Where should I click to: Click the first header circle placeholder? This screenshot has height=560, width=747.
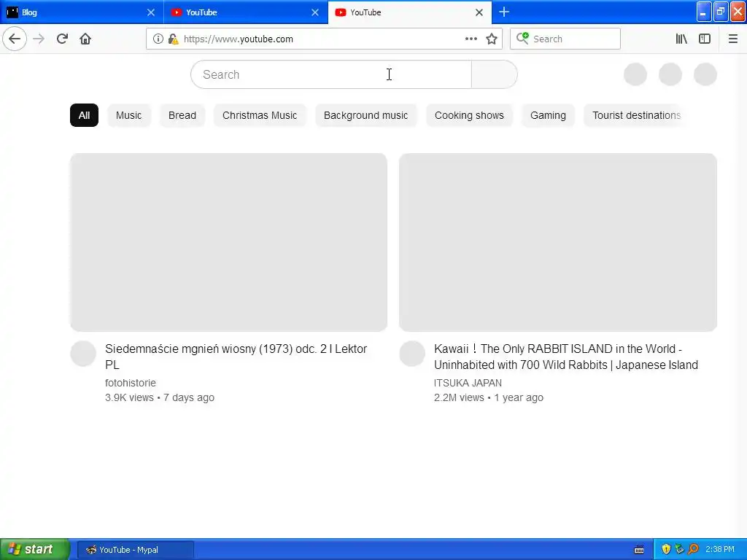(x=635, y=74)
